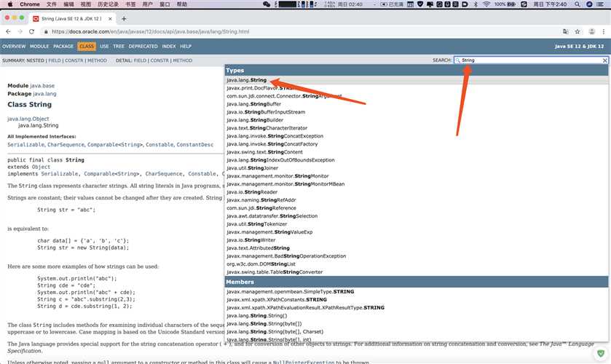Jump to summary FIELD section
The height and width of the screenshot is (364, 611).
(x=55, y=61)
